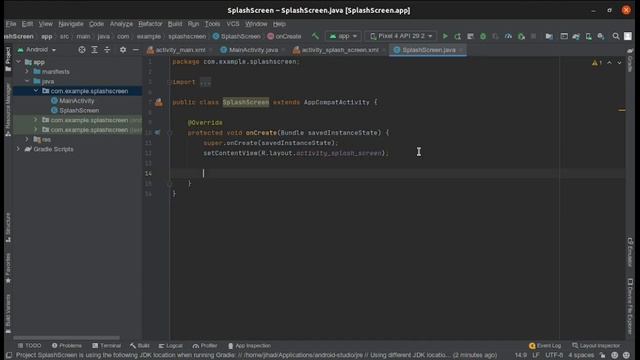Open Project panel settings gear

pyautogui.click(x=123, y=50)
